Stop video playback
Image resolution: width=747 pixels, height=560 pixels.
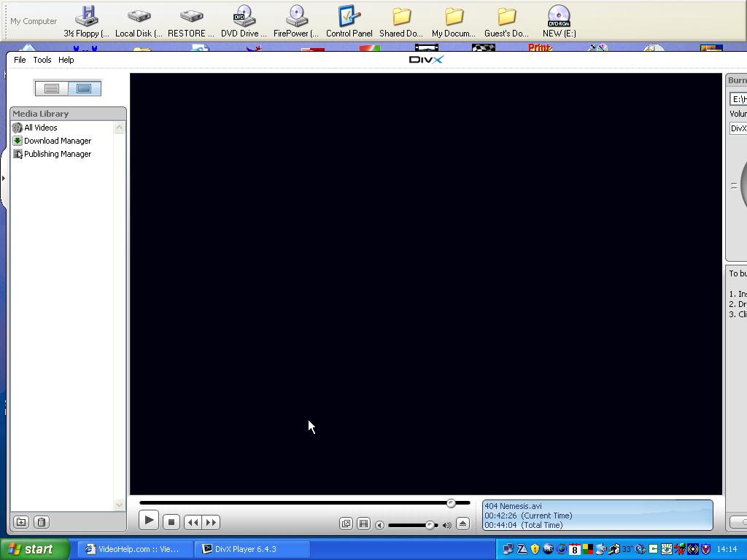(x=171, y=522)
